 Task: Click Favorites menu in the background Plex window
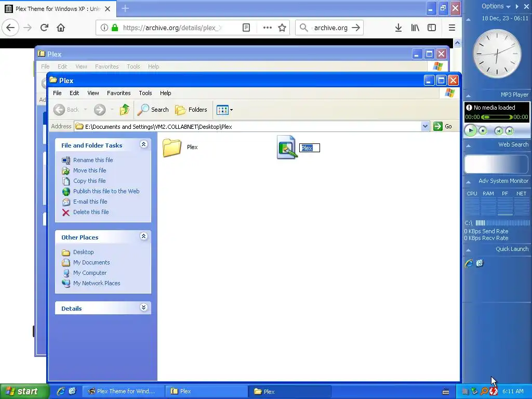click(107, 66)
